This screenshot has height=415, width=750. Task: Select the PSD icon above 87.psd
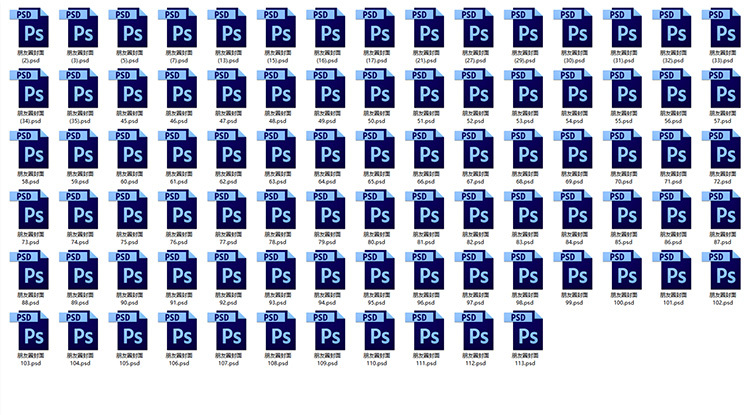[x=722, y=209]
